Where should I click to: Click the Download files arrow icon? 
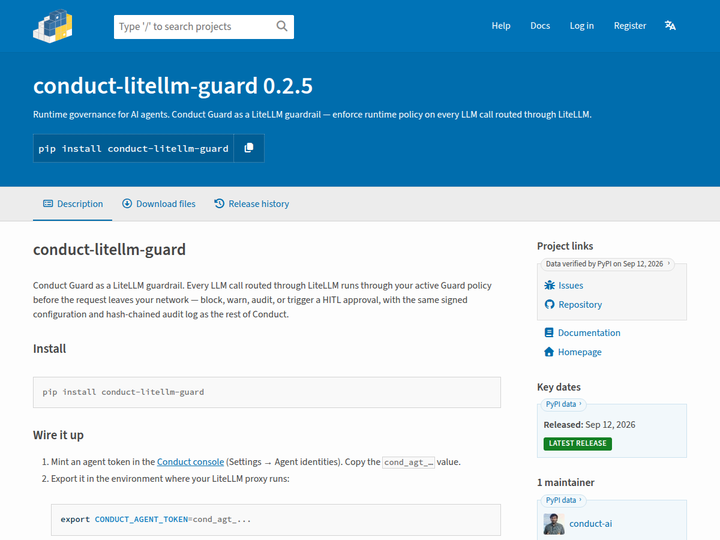pyautogui.click(x=127, y=203)
